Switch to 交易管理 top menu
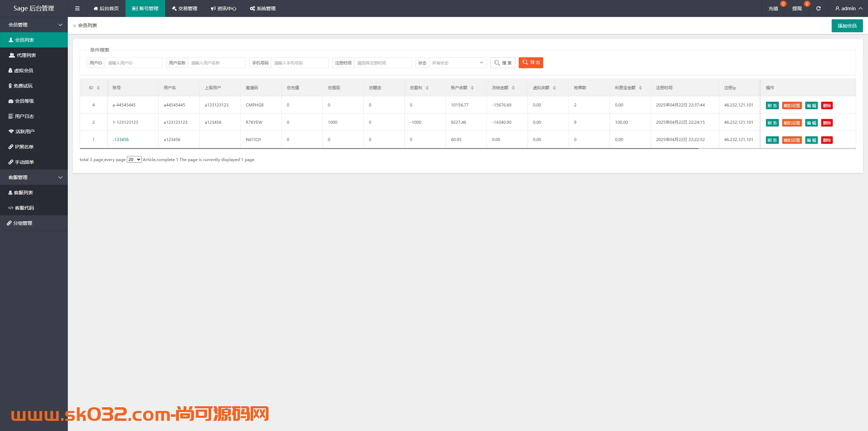The width and height of the screenshot is (868, 431). pos(184,8)
